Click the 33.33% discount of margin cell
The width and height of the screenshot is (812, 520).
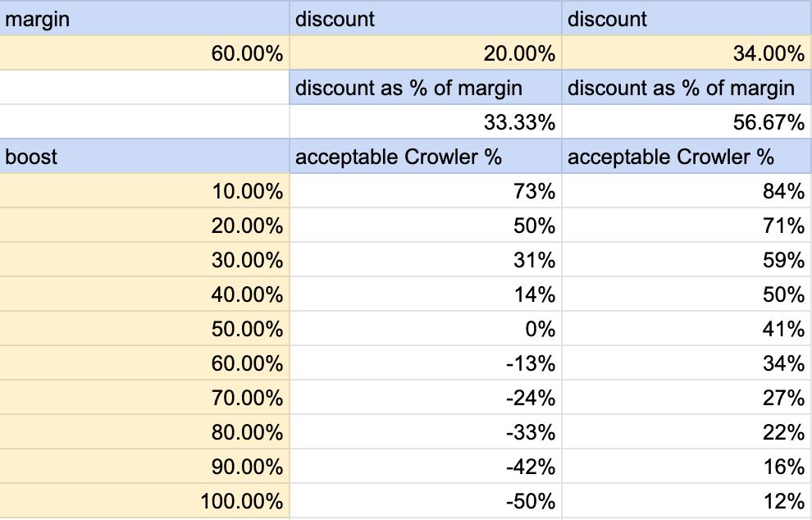[x=426, y=122]
